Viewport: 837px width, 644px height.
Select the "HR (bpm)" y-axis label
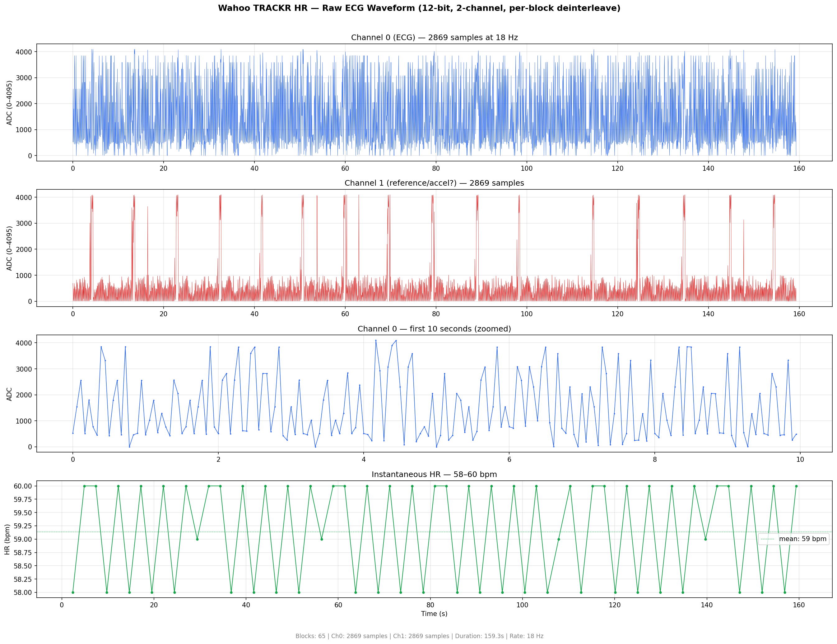click(x=7, y=539)
